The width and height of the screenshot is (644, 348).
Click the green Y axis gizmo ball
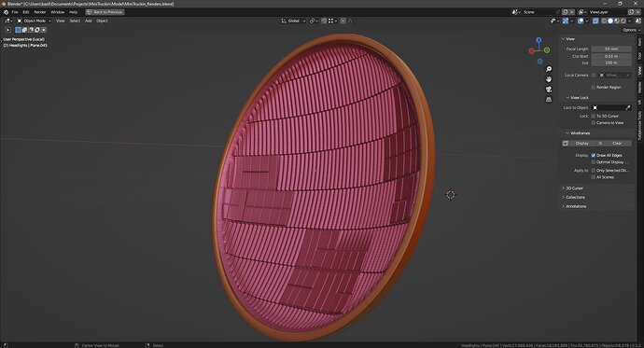tap(547, 50)
